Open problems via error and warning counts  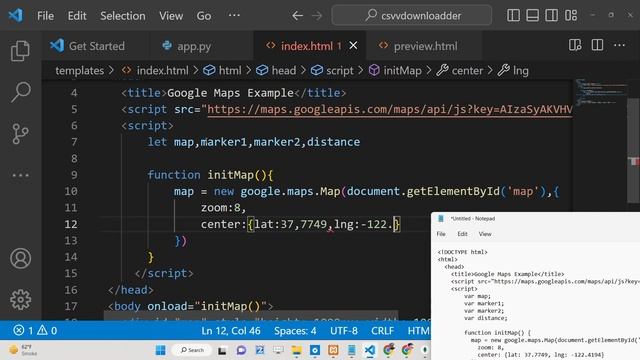(x=35, y=330)
